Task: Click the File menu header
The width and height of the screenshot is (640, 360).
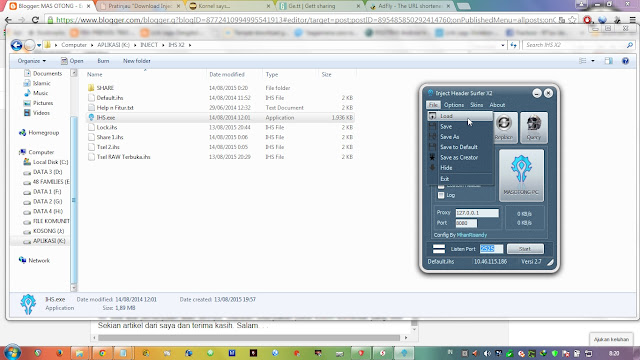Action: [433, 105]
